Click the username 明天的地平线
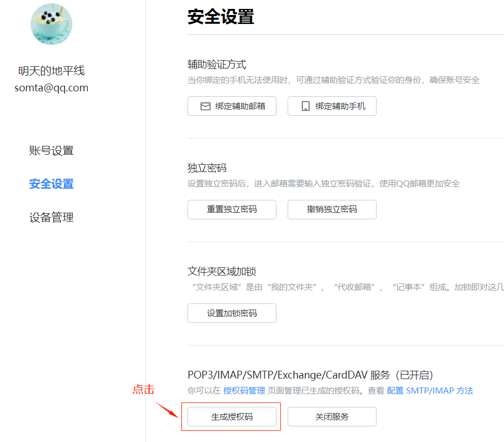 pyautogui.click(x=51, y=71)
